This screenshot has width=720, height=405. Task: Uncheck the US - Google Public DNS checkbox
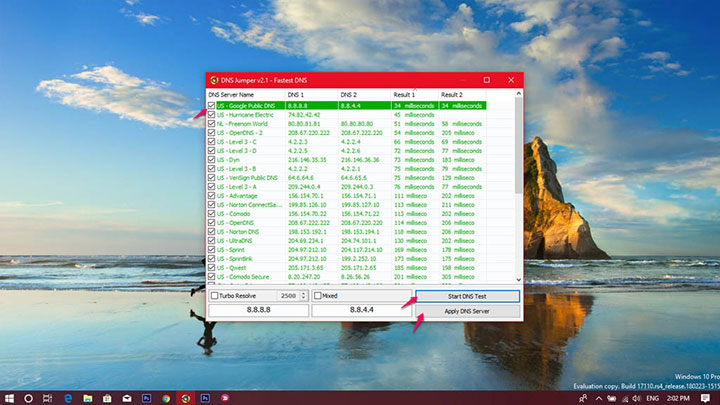tap(211, 106)
